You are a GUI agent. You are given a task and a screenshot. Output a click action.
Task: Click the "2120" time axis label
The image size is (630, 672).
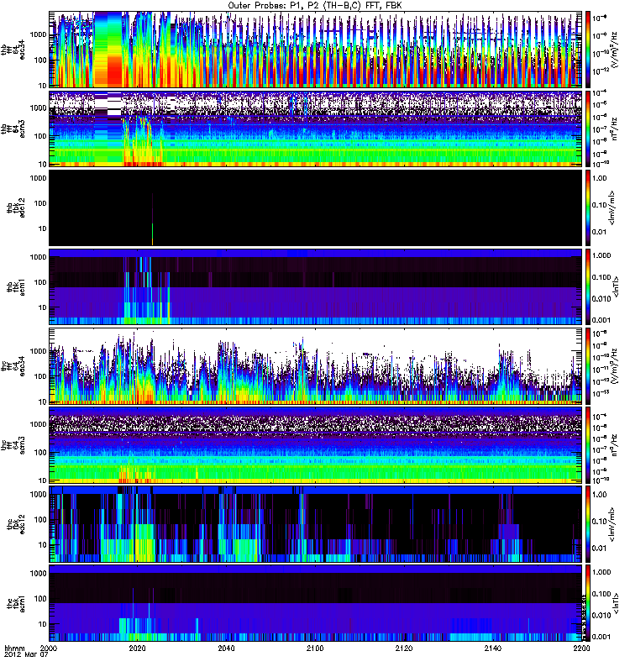click(x=404, y=648)
